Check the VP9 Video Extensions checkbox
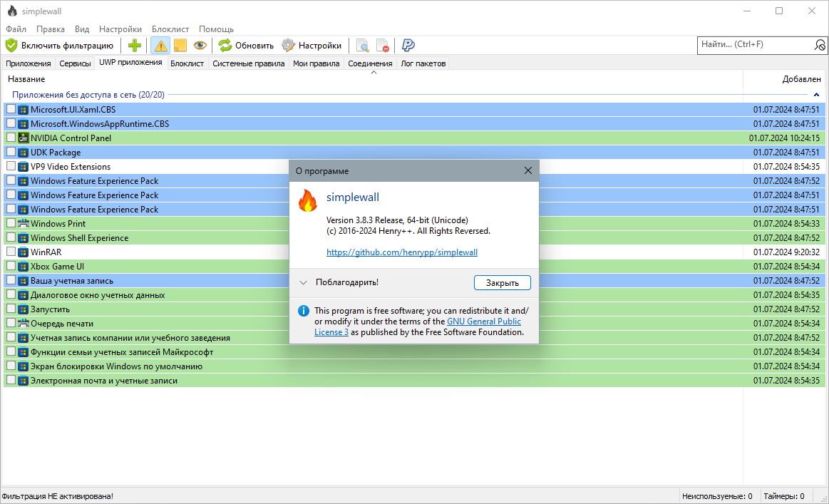829x504 pixels. tap(11, 166)
